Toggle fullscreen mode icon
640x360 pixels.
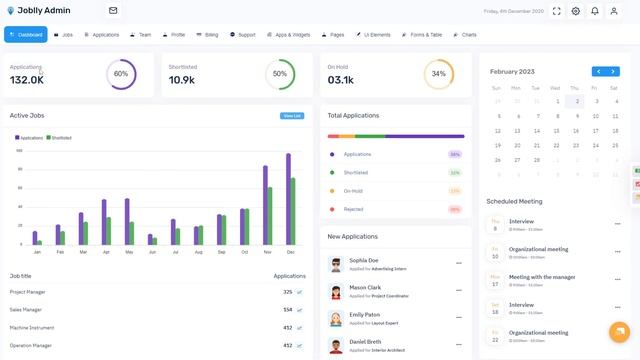(x=557, y=11)
